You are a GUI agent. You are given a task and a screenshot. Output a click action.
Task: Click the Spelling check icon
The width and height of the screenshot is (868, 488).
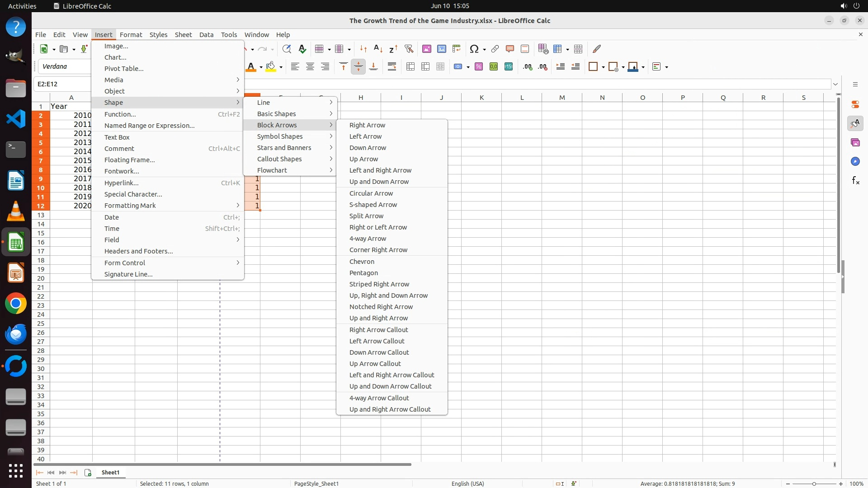coord(302,49)
